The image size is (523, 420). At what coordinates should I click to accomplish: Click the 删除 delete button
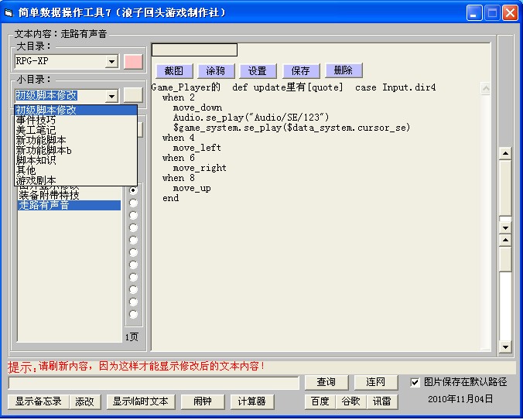coord(344,70)
